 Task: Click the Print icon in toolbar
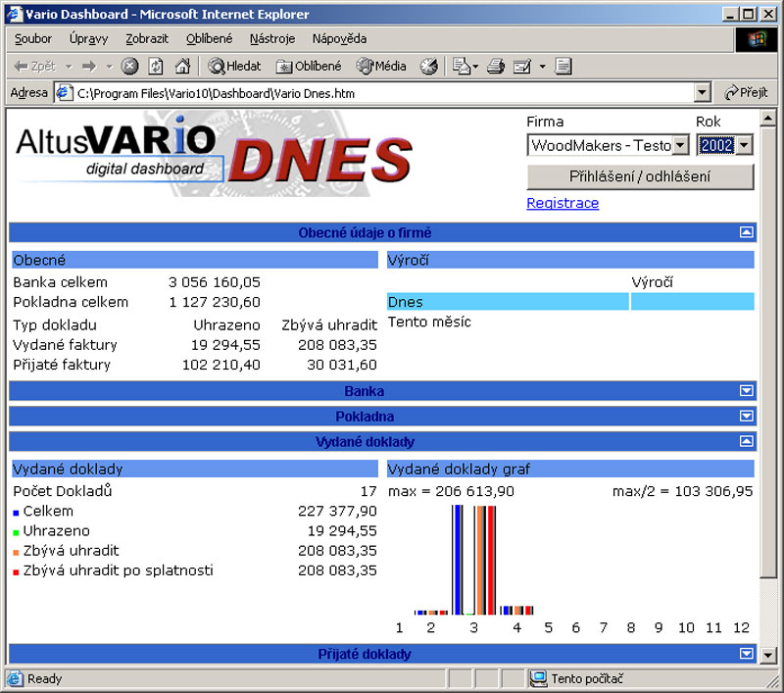point(496,67)
